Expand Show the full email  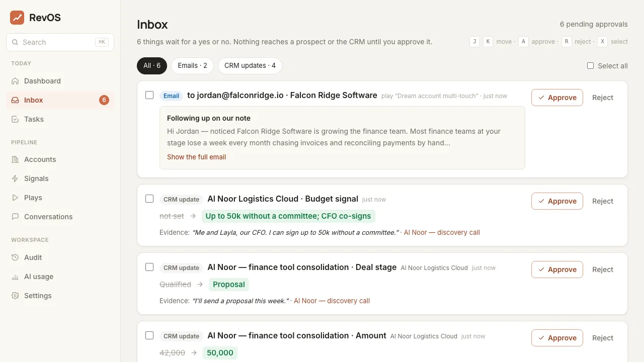196,157
